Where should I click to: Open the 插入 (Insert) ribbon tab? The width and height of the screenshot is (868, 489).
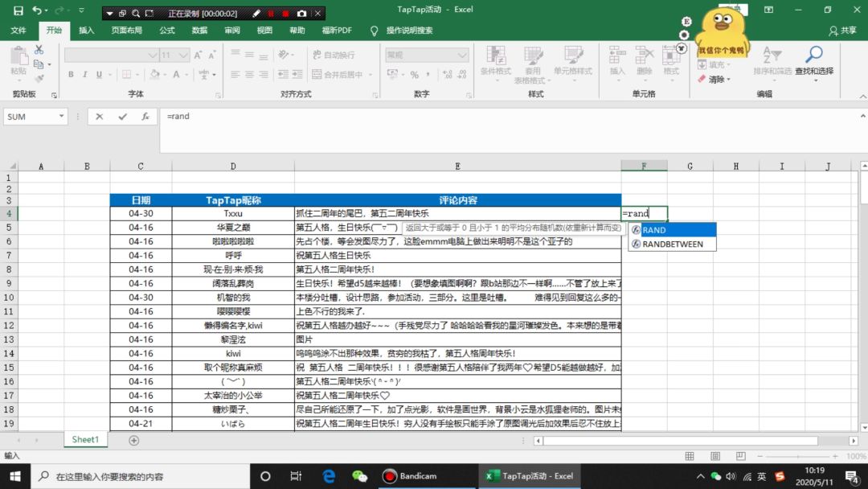[86, 31]
